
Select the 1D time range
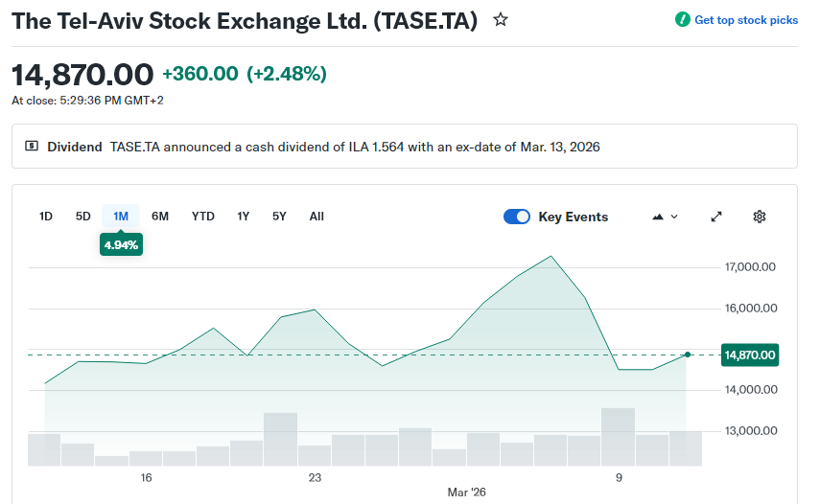pyautogui.click(x=46, y=217)
